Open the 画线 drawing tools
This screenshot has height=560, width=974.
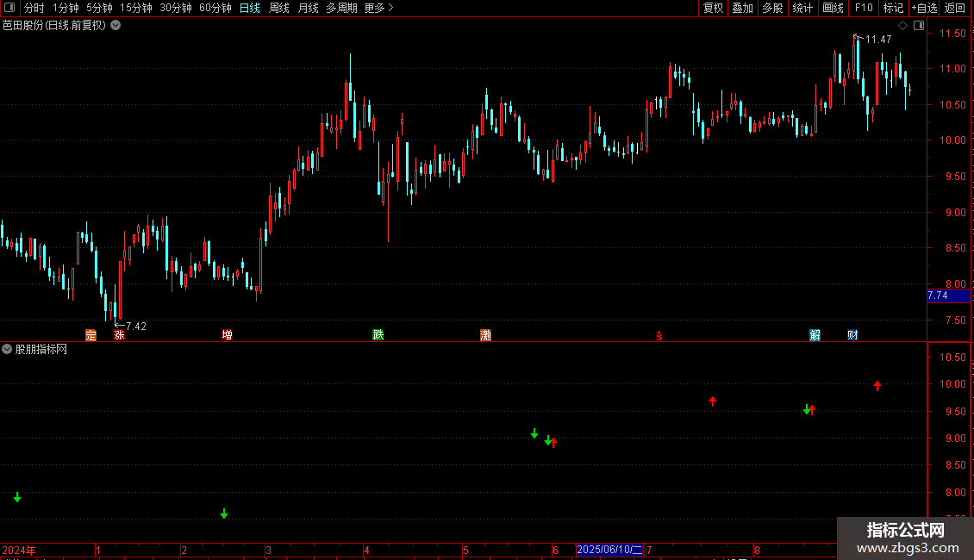tap(833, 8)
